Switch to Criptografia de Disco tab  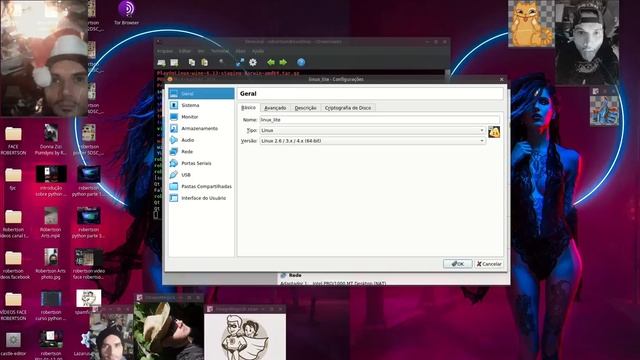coord(348,108)
